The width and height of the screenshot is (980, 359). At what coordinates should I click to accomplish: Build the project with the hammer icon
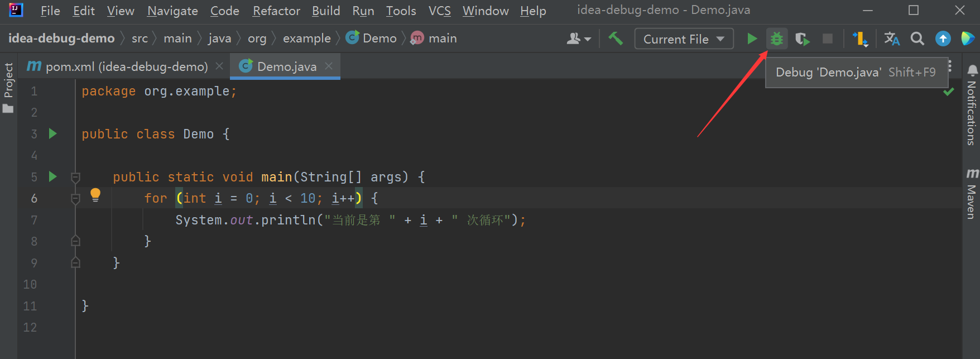pyautogui.click(x=616, y=39)
